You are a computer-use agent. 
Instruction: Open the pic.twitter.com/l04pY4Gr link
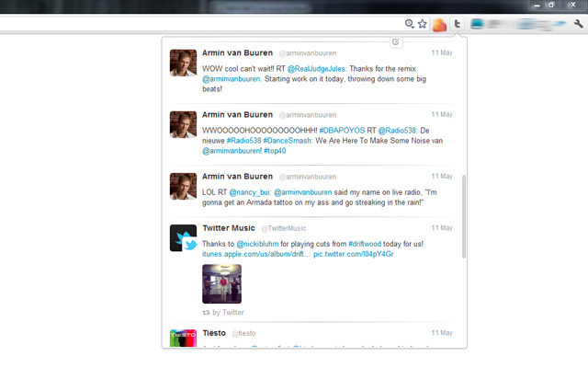click(354, 254)
